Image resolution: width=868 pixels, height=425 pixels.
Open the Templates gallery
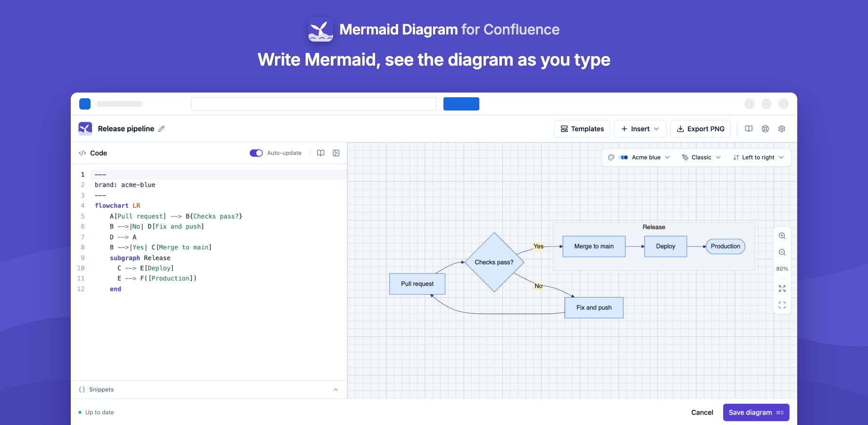[582, 129]
